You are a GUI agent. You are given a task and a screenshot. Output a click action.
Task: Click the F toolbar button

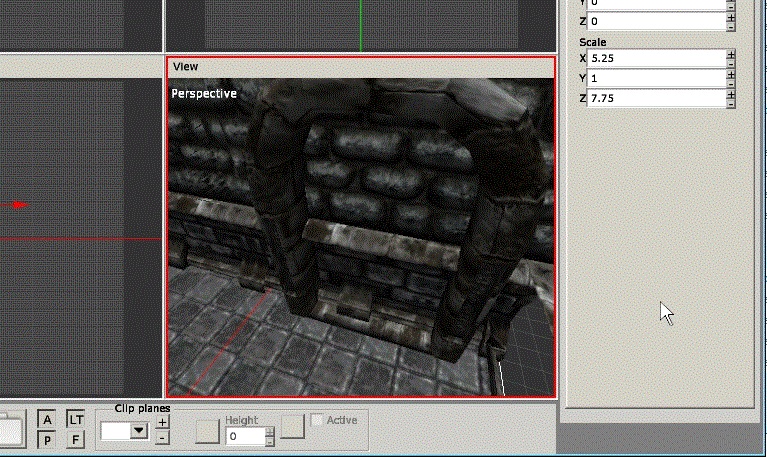point(76,440)
